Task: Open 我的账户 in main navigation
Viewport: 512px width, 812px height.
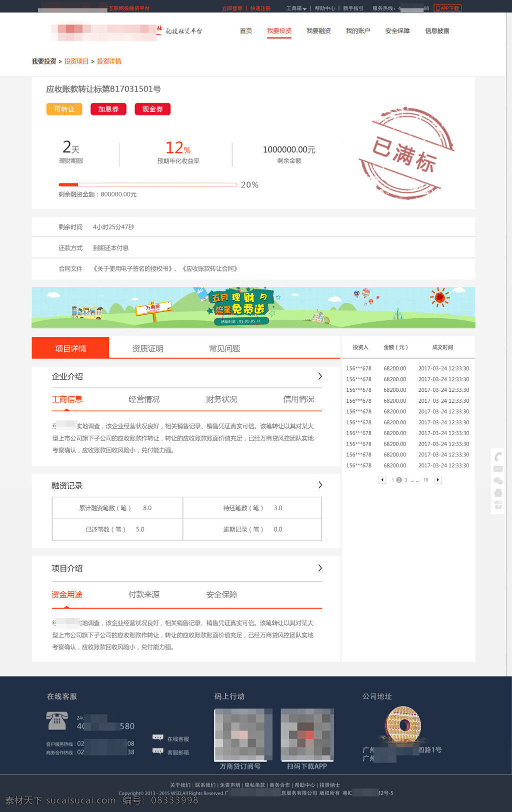Action: (x=358, y=31)
